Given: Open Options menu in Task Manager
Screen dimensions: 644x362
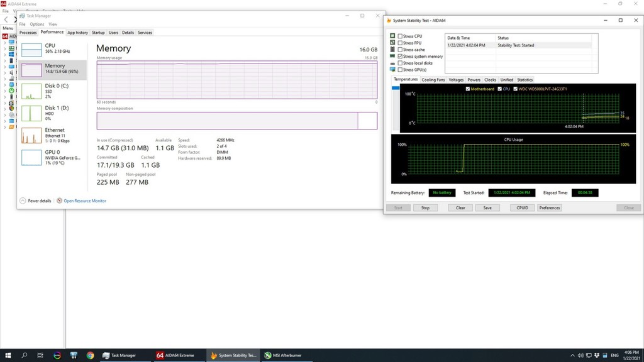Looking at the screenshot, I should coord(37,25).
